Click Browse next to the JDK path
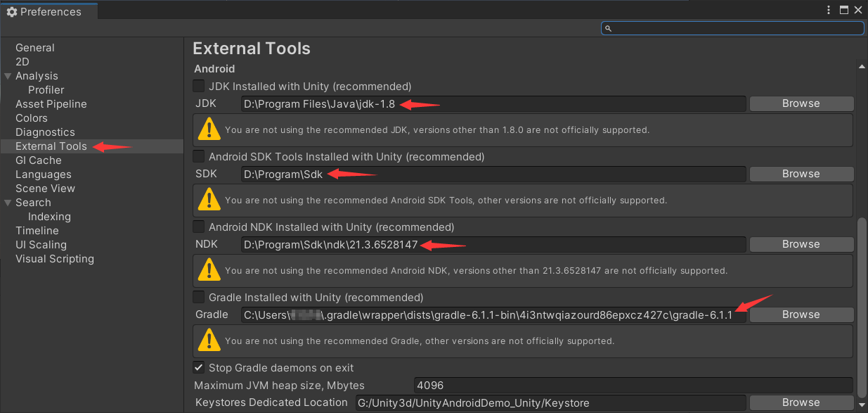Image resolution: width=868 pixels, height=413 pixels. pos(801,103)
